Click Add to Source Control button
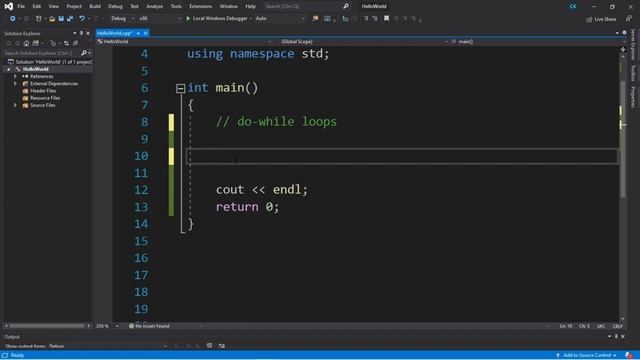Viewport: 640px width, 360px height. tap(586, 355)
